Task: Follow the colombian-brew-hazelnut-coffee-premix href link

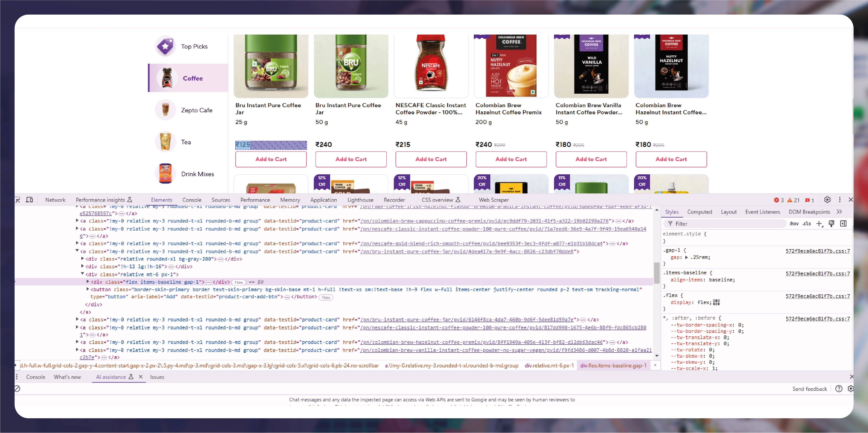Action: 481,342
